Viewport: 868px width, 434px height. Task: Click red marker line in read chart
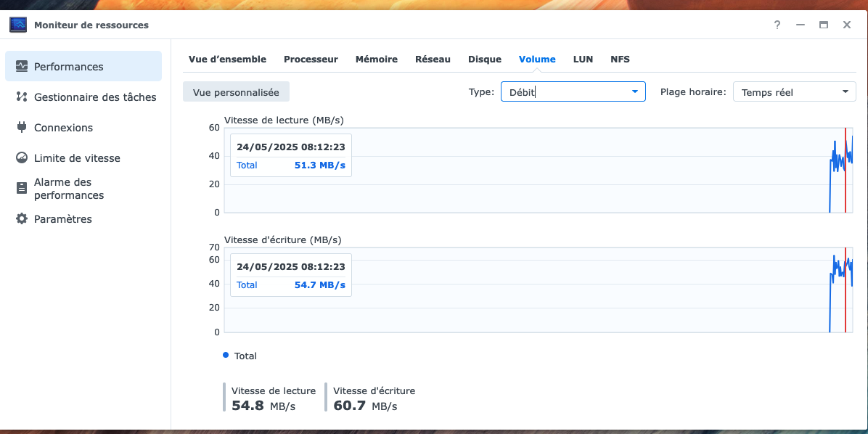pyautogui.click(x=846, y=170)
